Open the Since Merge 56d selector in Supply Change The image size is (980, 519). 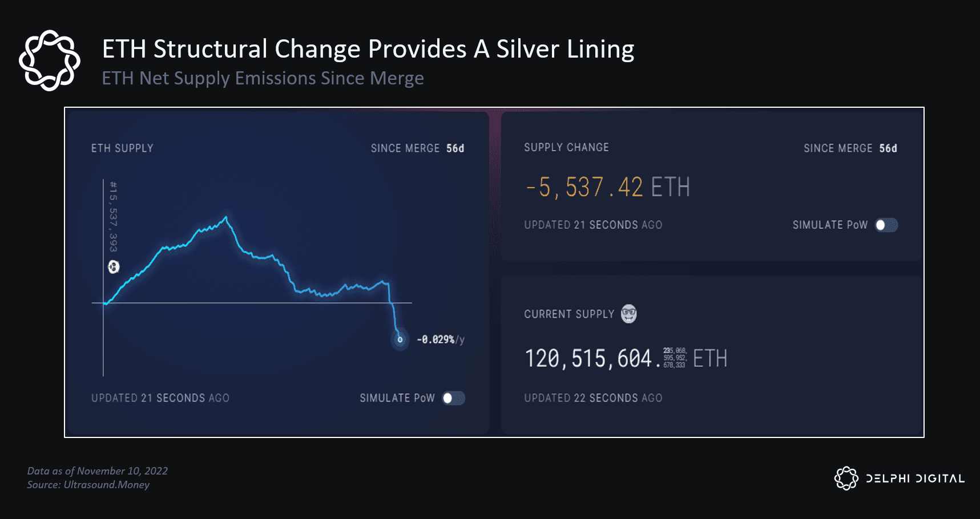coord(850,148)
